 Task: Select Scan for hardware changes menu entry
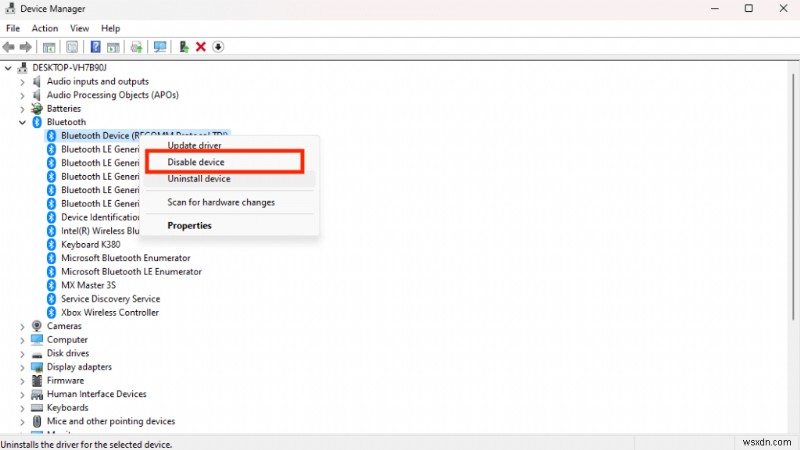click(x=229, y=203)
